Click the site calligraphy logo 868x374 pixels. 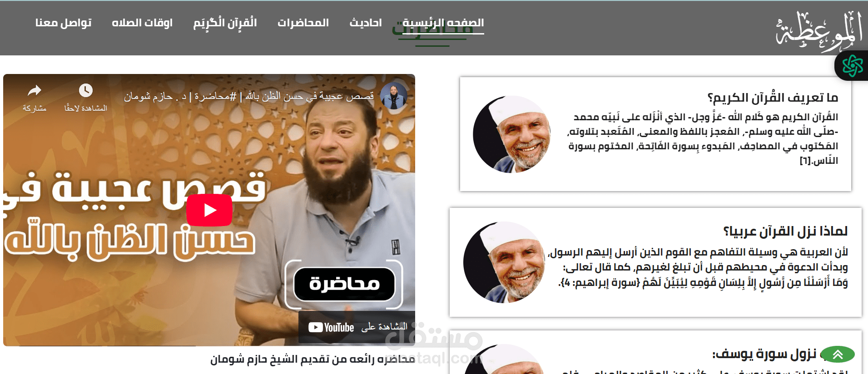coord(819,30)
